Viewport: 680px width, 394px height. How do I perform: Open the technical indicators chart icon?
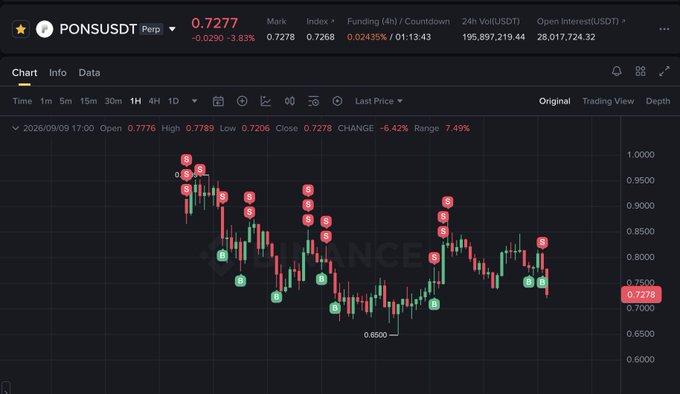point(265,101)
